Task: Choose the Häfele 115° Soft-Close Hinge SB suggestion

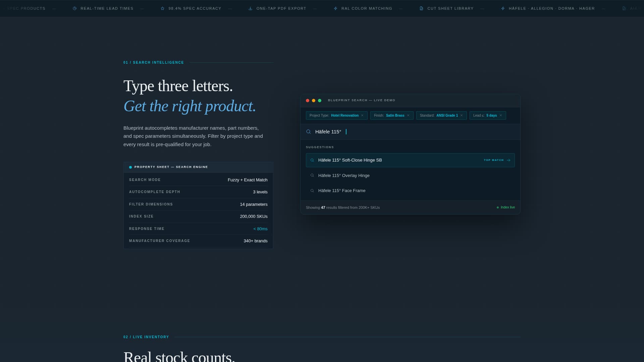Action: (410, 160)
